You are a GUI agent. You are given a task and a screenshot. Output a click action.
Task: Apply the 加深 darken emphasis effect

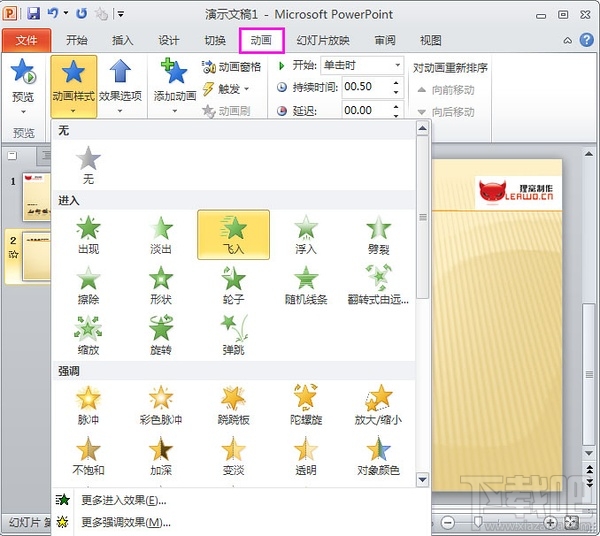click(161, 456)
